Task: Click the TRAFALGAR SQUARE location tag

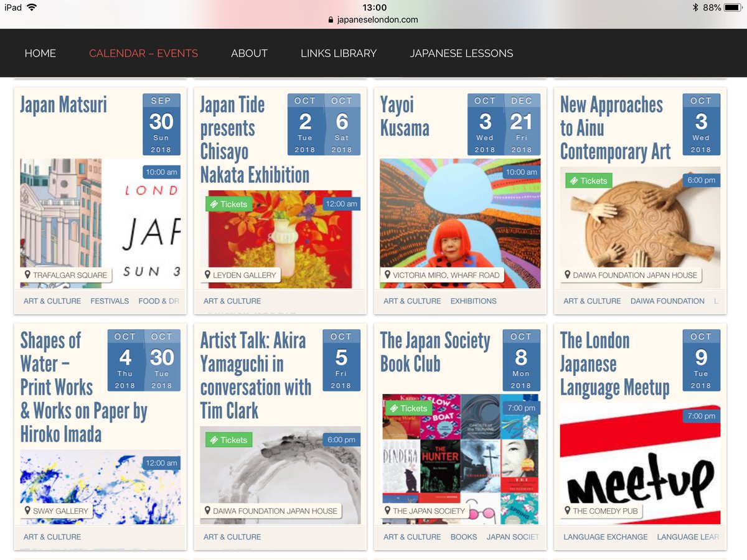Action: tap(66, 275)
